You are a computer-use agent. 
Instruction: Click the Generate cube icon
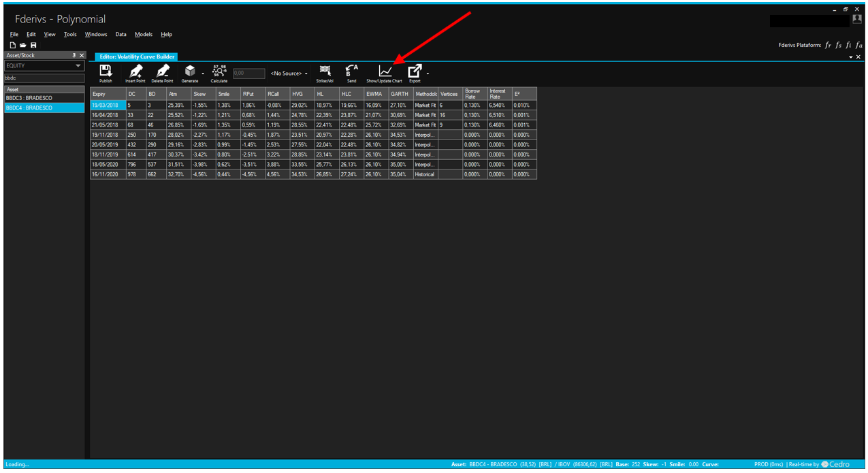tap(190, 71)
